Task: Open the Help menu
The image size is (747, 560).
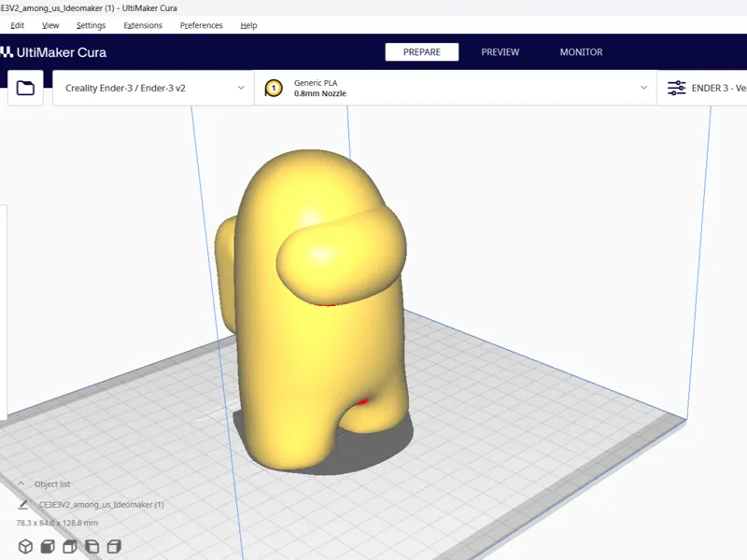Action: 248,25
